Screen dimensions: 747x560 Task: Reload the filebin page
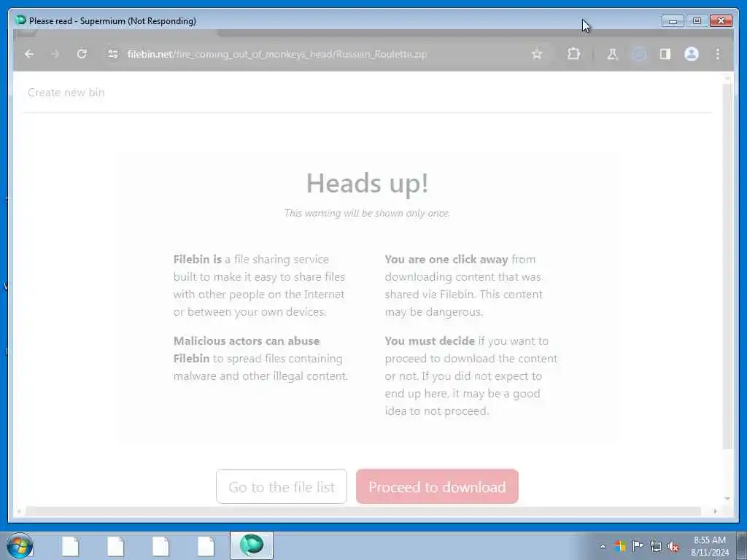click(x=82, y=54)
